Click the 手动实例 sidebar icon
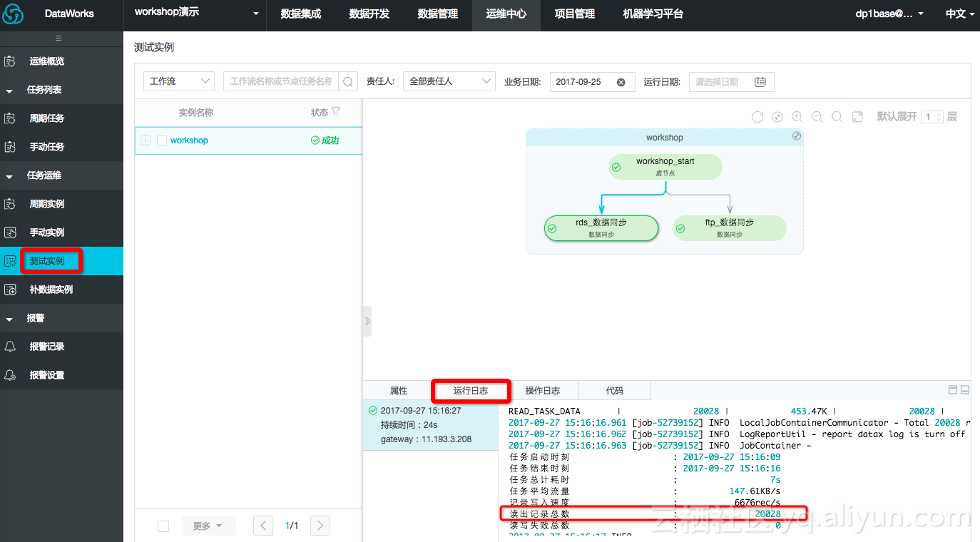 [x=10, y=232]
